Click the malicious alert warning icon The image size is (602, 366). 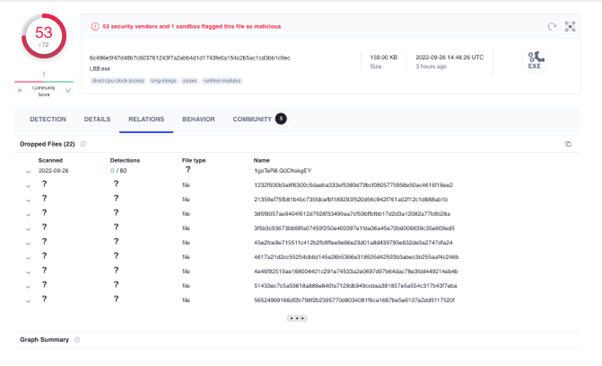point(95,26)
